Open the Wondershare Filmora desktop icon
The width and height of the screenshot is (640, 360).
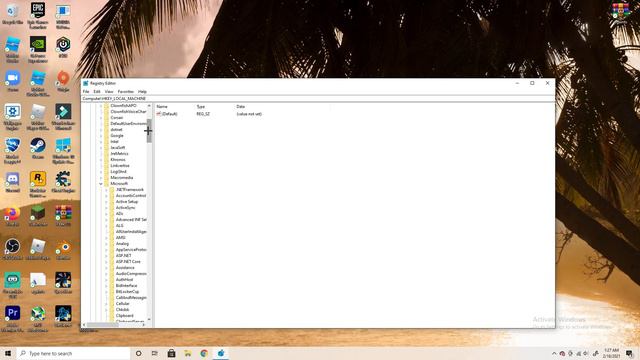[63, 117]
